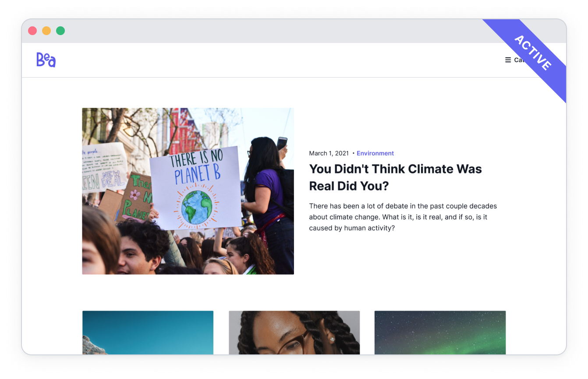
Task: Open the hamburger categories menu icon
Action: click(x=508, y=60)
